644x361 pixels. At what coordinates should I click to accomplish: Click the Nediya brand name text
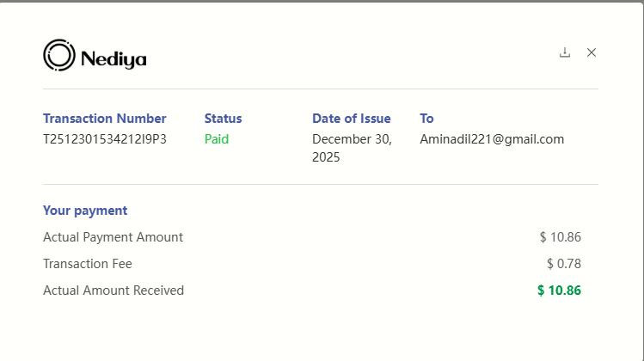click(113, 59)
